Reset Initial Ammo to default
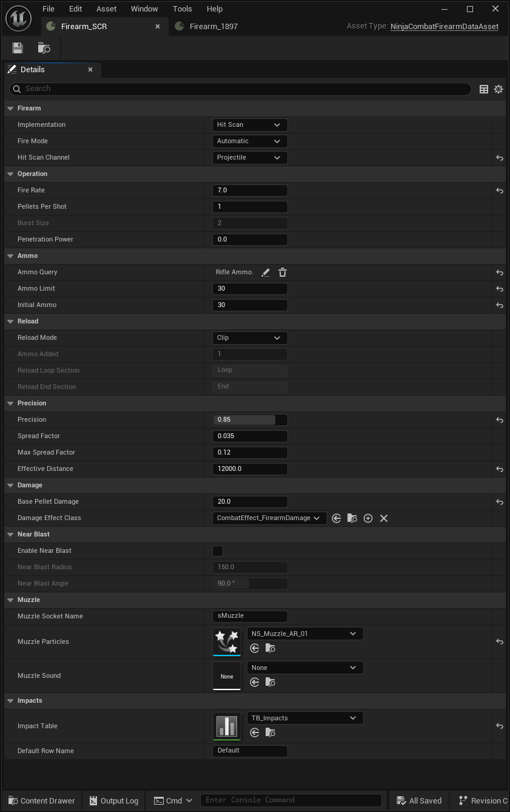This screenshot has width=510, height=812. [x=500, y=305]
